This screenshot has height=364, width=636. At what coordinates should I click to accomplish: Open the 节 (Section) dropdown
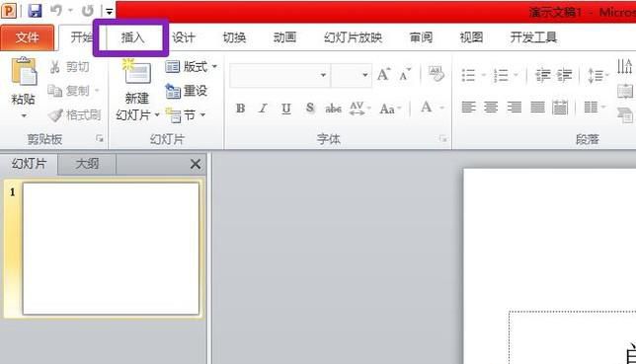pyautogui.click(x=186, y=115)
